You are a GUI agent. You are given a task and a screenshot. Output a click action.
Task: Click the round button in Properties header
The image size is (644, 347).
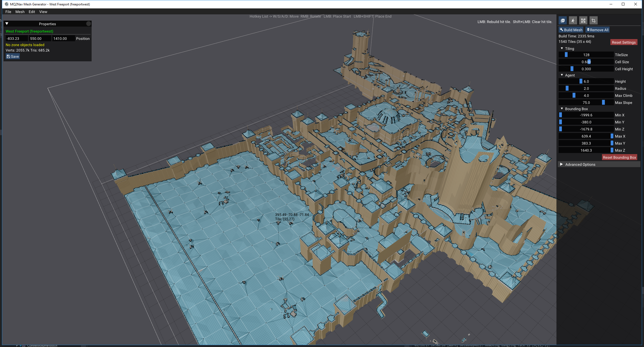89,24
